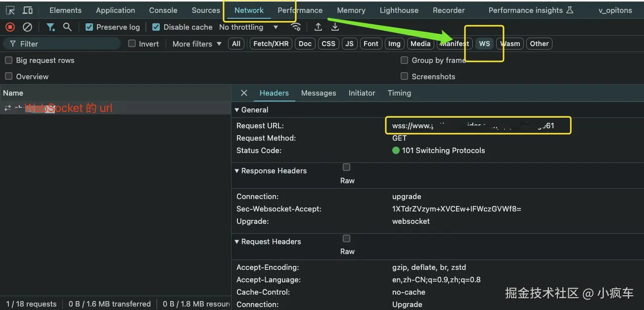Click the import HAR upload icon

(318, 27)
